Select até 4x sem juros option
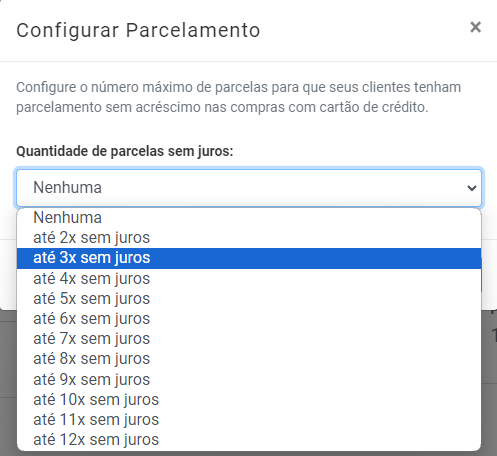This screenshot has width=497, height=456. point(249,279)
